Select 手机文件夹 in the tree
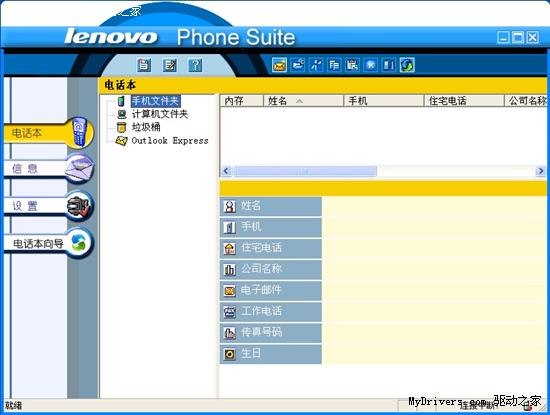The image size is (550, 415). coord(155,101)
